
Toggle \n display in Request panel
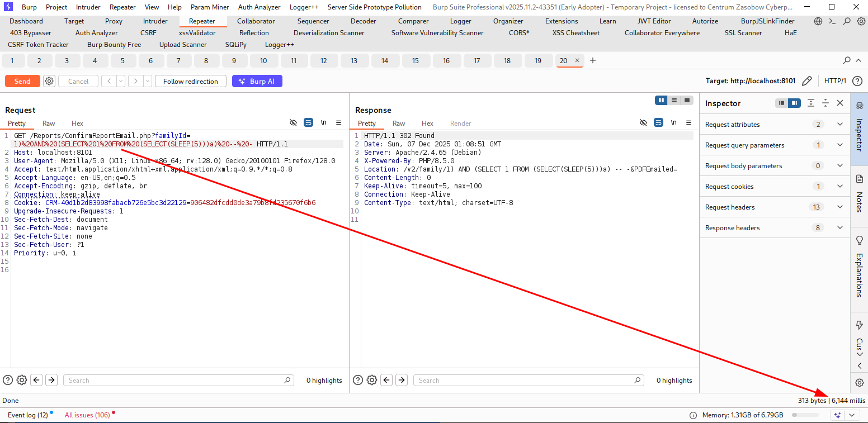point(323,122)
